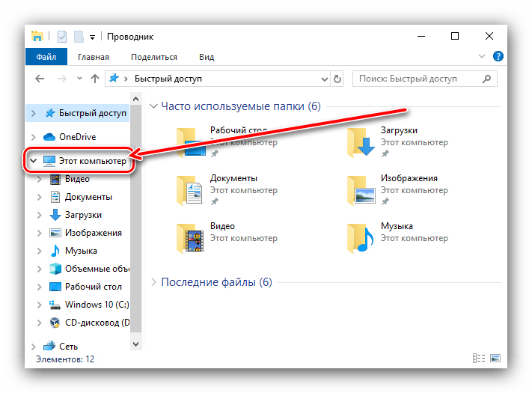
Task: Collapse the Часто используемые папки section
Action: [x=153, y=106]
